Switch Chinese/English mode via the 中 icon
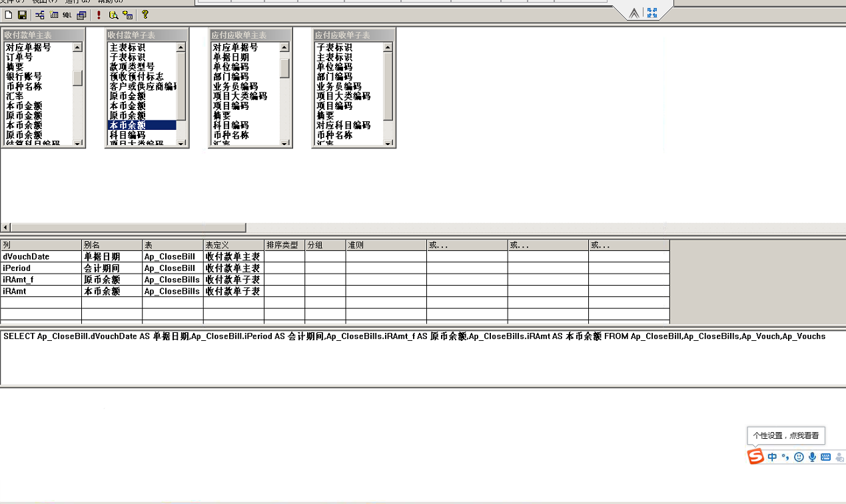The image size is (846, 504). click(772, 457)
